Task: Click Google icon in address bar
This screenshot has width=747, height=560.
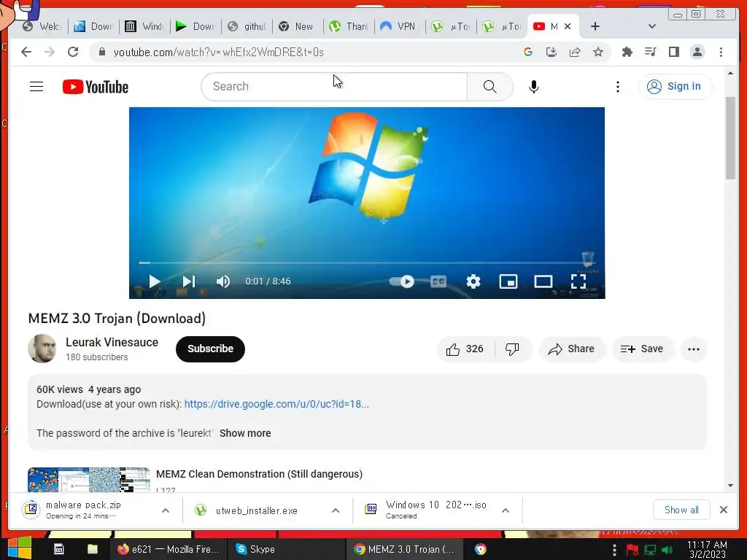Action: point(528,52)
